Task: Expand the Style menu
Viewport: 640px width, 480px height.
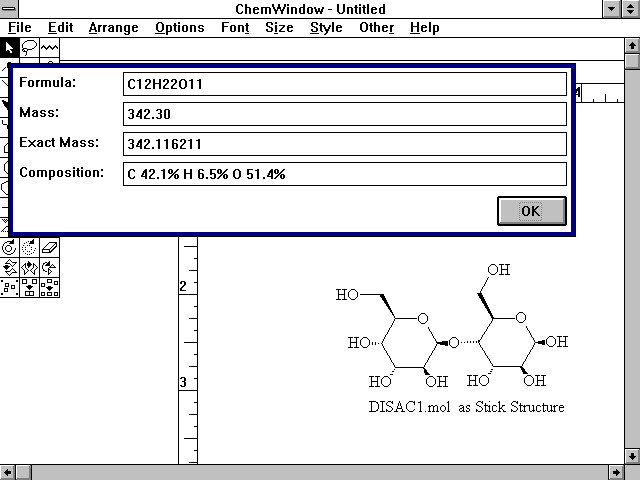Action: point(326,28)
